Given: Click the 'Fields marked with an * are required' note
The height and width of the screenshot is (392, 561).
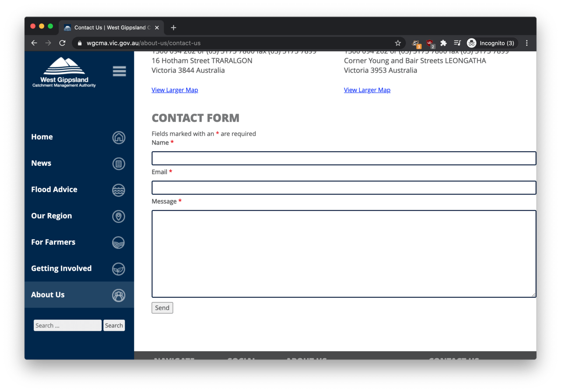Looking at the screenshot, I should (204, 134).
